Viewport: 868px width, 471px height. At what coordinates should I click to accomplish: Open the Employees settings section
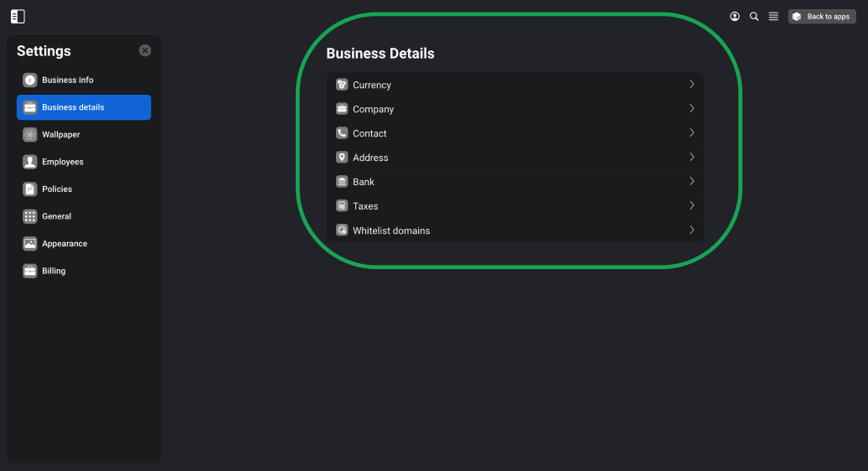[x=84, y=162]
